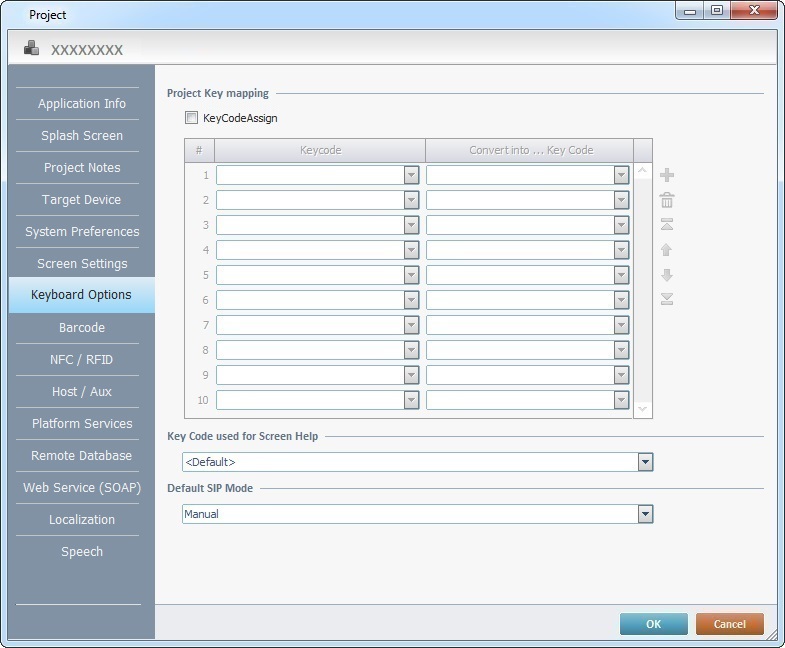Expand Convert into Key Code dropdown row 3

coord(621,225)
